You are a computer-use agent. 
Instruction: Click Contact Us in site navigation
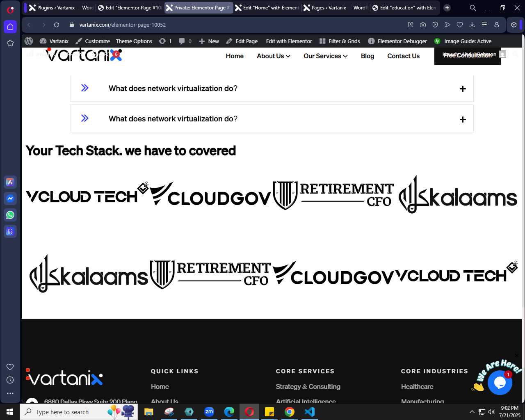[403, 56]
